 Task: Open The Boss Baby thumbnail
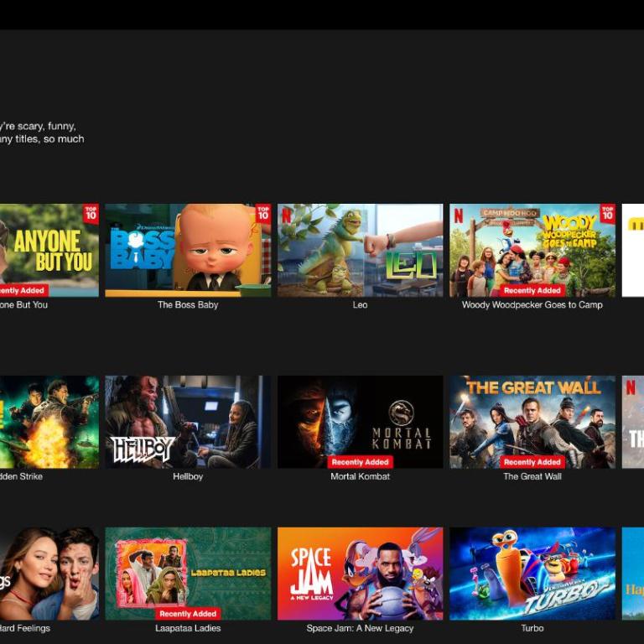pos(188,250)
